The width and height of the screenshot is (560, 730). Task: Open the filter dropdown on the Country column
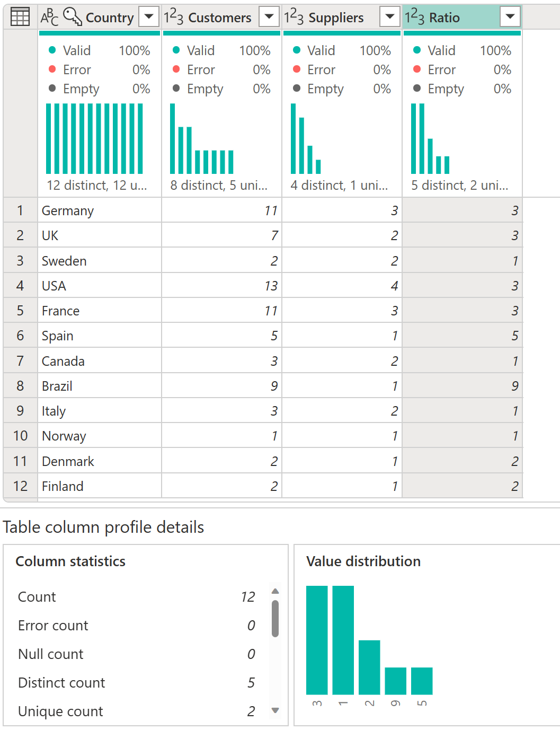pos(148,17)
